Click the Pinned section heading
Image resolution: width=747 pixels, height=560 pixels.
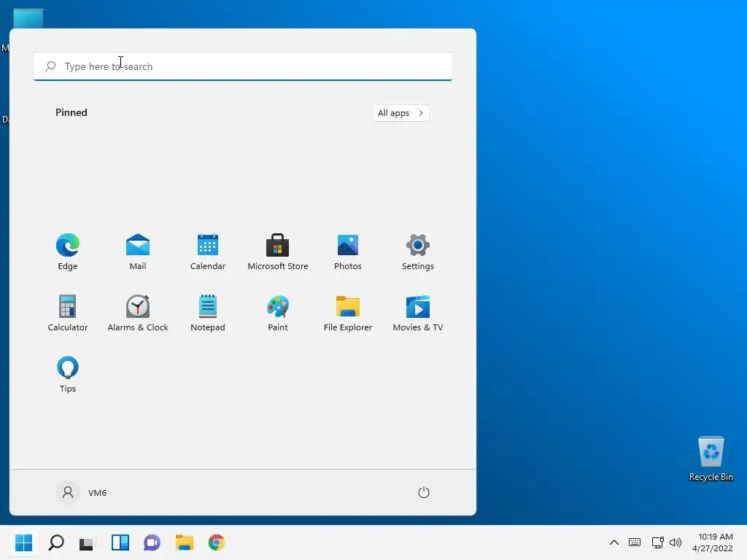click(x=71, y=112)
